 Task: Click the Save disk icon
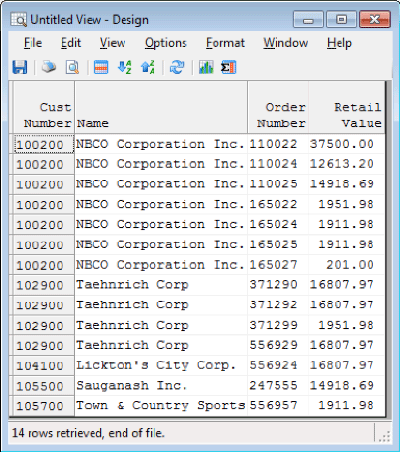[x=20, y=67]
